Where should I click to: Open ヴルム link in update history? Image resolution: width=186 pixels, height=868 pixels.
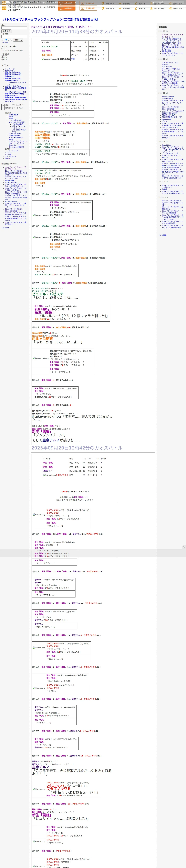164,121
